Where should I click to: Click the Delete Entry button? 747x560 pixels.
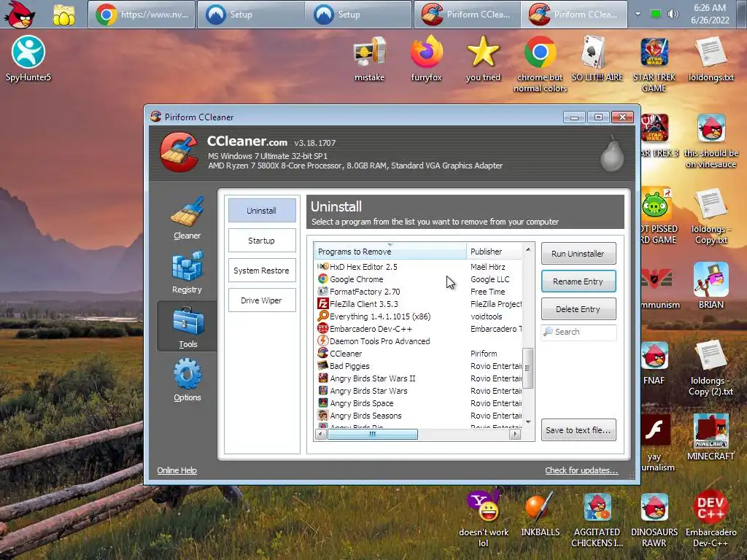pyautogui.click(x=578, y=309)
